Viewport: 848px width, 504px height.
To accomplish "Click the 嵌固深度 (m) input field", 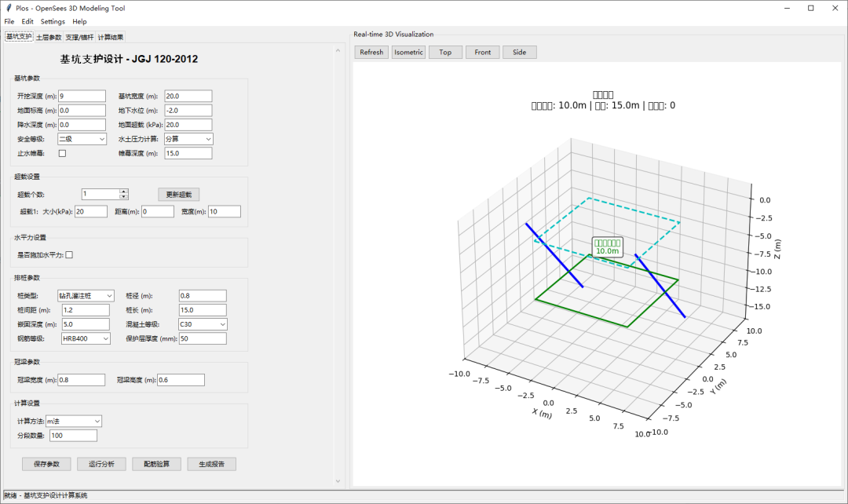I will click(86, 324).
